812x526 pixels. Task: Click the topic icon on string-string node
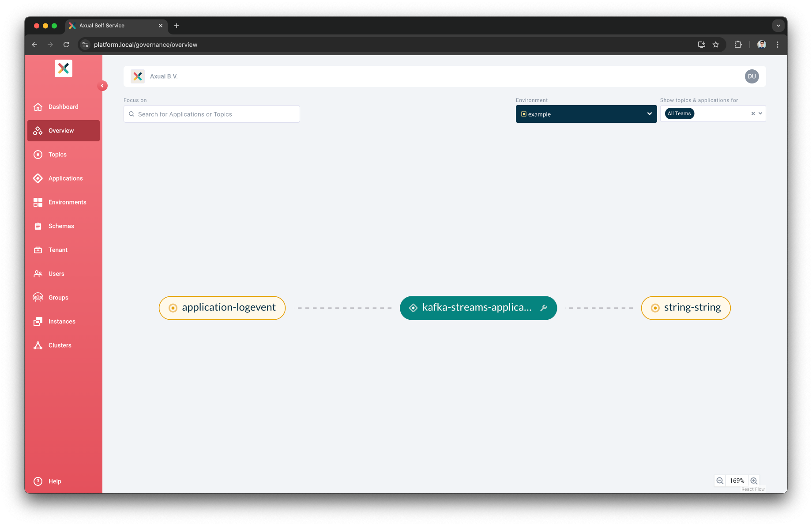click(655, 308)
